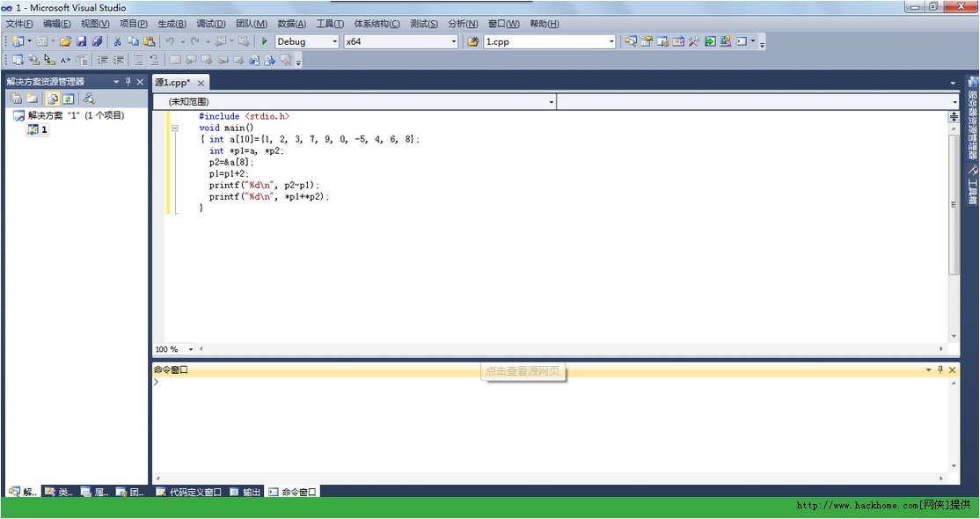Select project 1 in the solution tree

(x=44, y=129)
